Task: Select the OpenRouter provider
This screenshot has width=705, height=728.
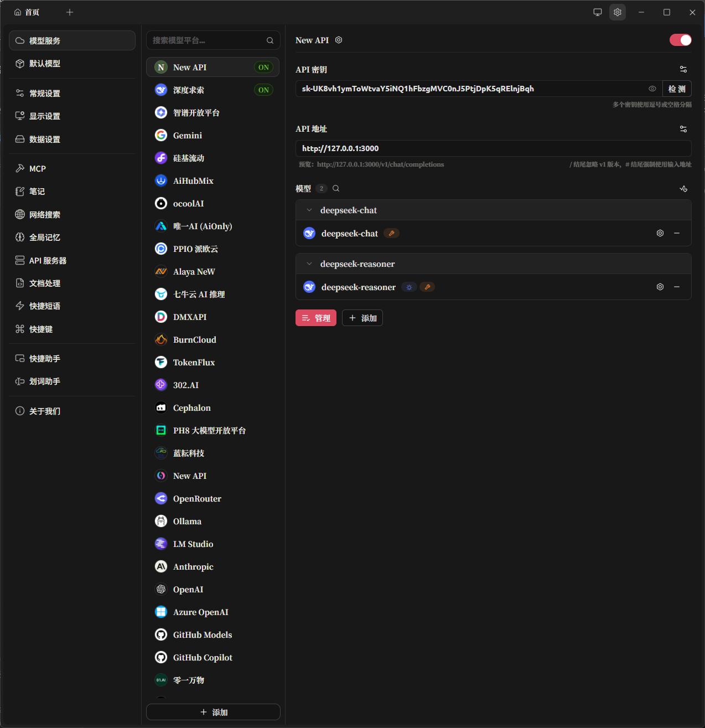Action: click(x=197, y=499)
